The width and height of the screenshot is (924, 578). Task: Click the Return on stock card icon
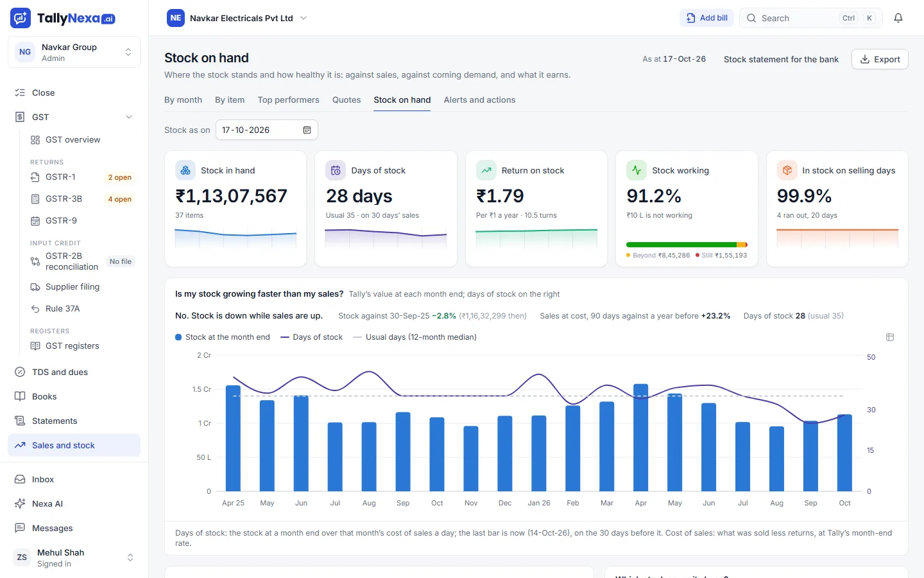pos(486,170)
